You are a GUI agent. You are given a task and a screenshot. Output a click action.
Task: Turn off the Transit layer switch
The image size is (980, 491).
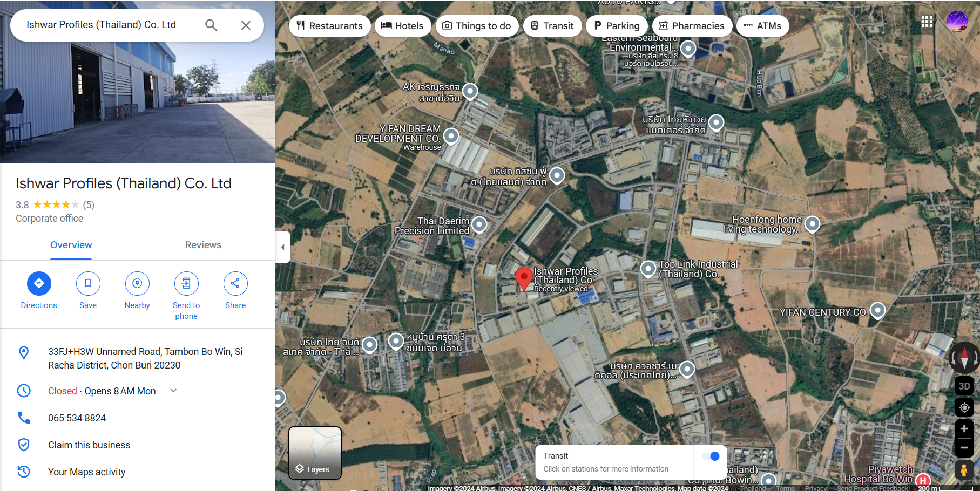[x=711, y=456]
